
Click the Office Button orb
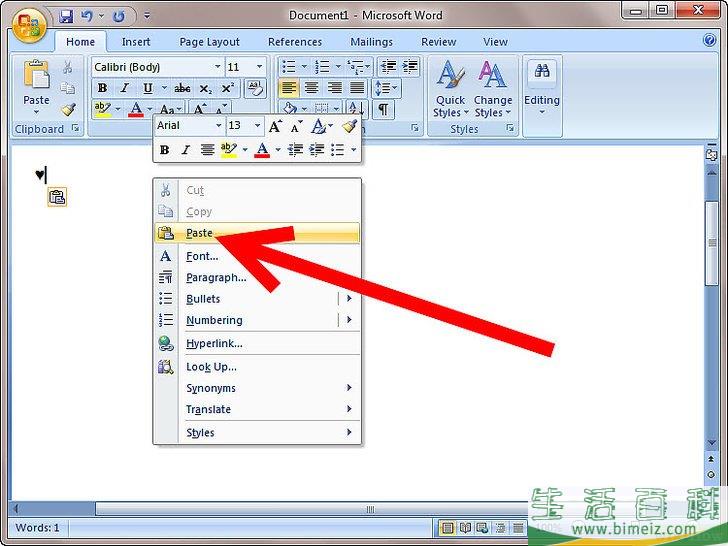(29, 25)
